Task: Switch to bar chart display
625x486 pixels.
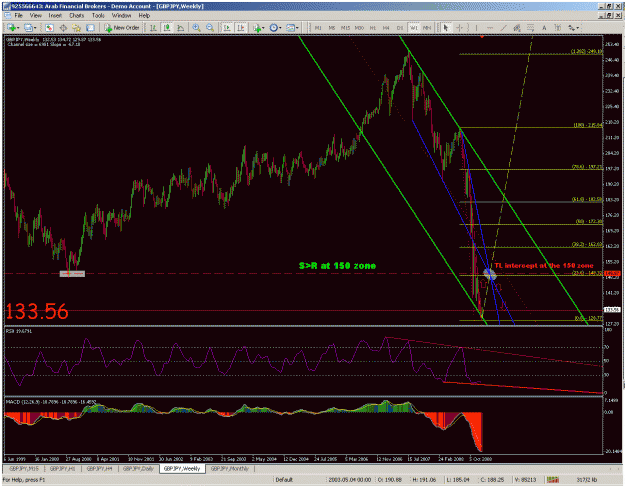Action: point(153,28)
